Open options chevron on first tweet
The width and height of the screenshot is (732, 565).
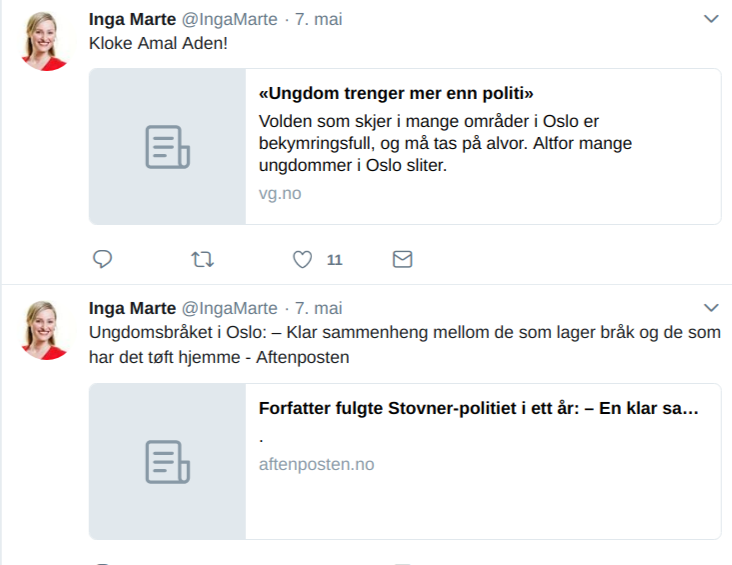(711, 19)
